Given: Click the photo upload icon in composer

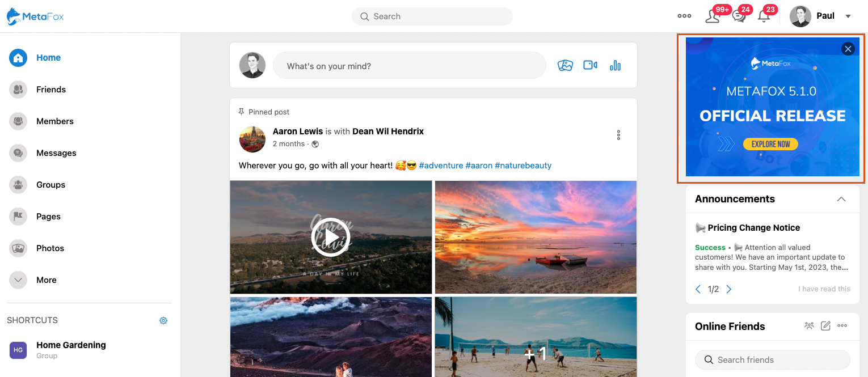Looking at the screenshot, I should pyautogui.click(x=565, y=66).
